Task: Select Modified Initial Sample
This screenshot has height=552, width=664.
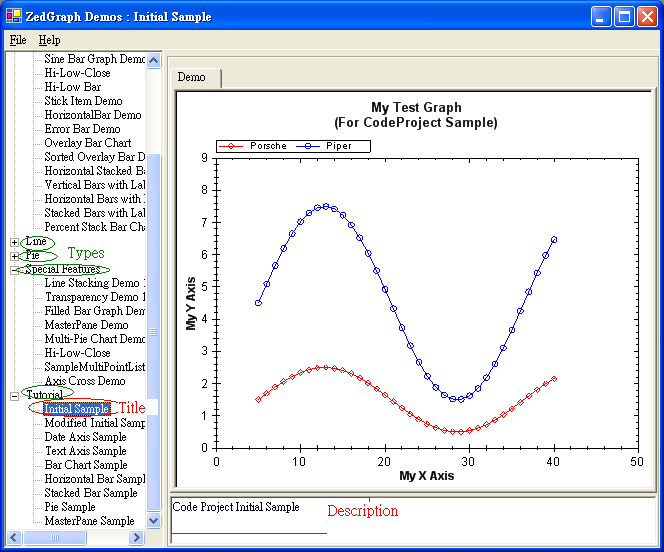Action: pos(94,422)
